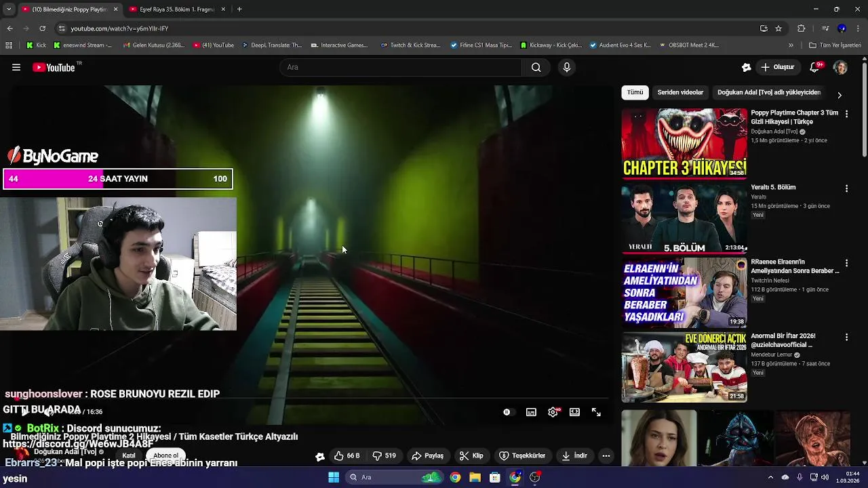The height and width of the screenshot is (488, 868).
Task: Open the Mendebur Lemur channel link
Action: click(x=772, y=354)
